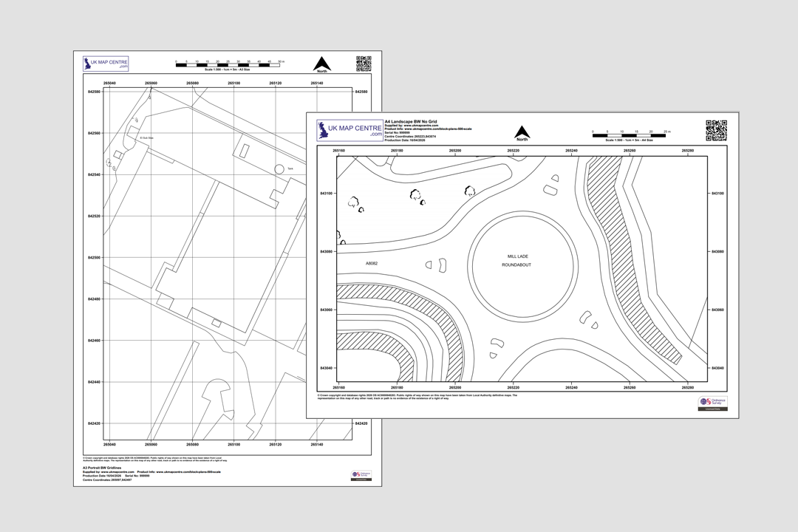The width and height of the screenshot is (798, 532).
Task: Click the Licensed Data badge under the OS logo
Action: [712, 407]
